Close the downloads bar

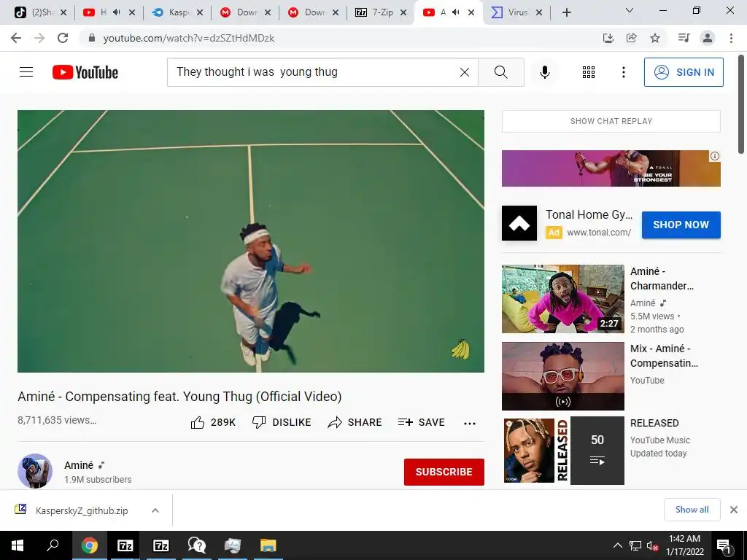[x=734, y=510]
